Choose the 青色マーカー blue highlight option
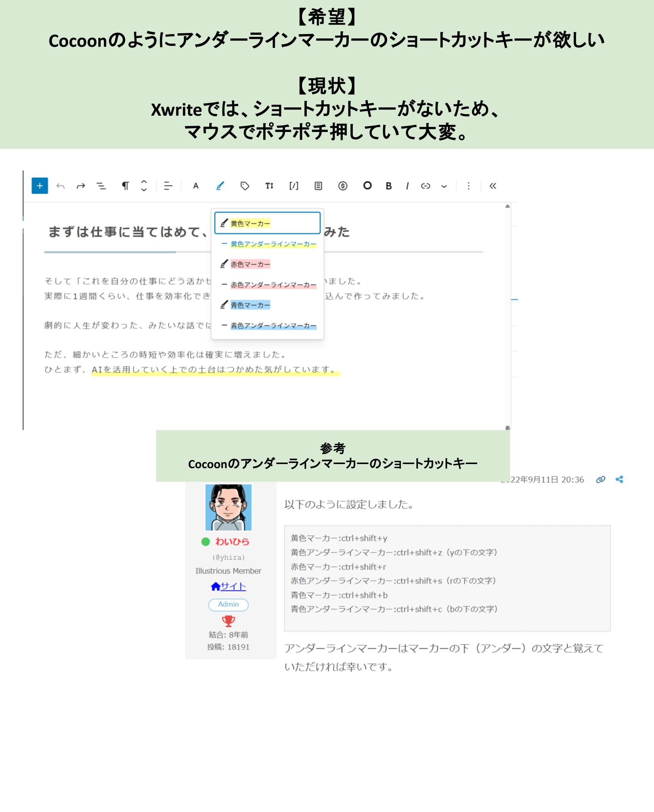 (x=250, y=305)
